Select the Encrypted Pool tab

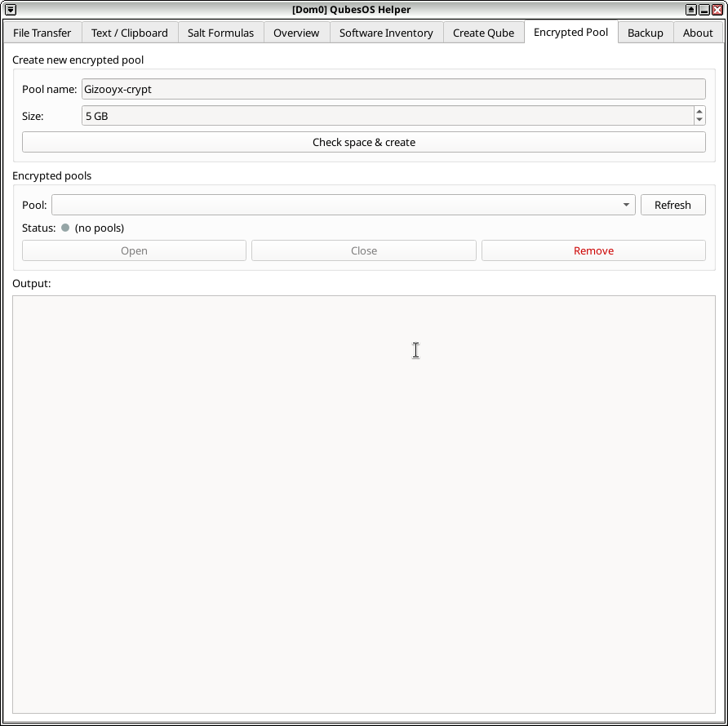pyautogui.click(x=571, y=32)
